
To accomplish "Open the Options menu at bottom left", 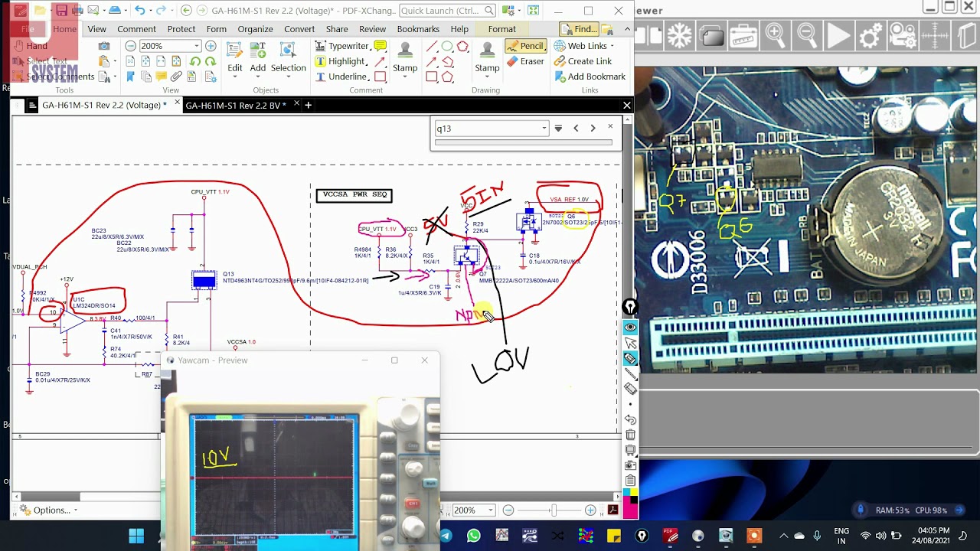I will click(50, 510).
